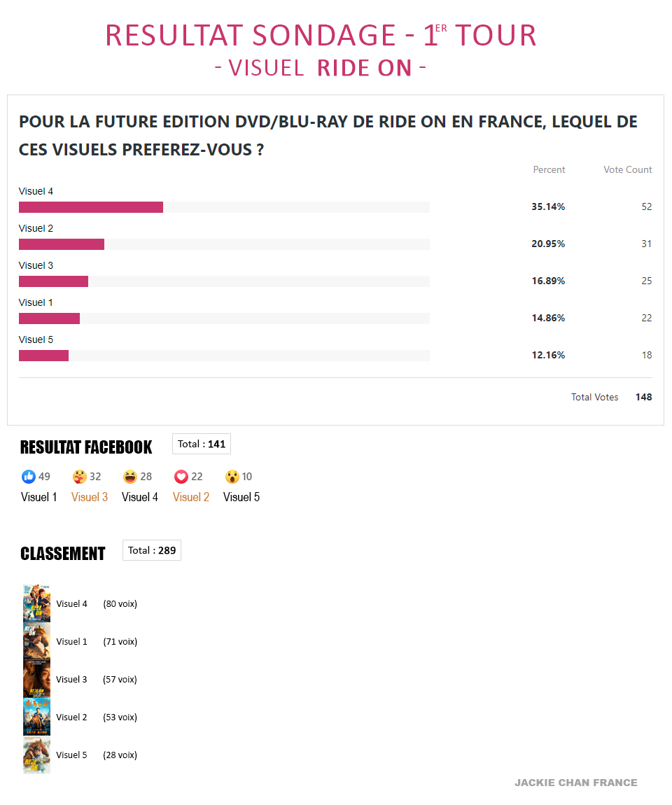Image resolution: width=672 pixels, height=805 pixels.
Task: Click the Visuel 4 poll result bar
Action: 224,207
